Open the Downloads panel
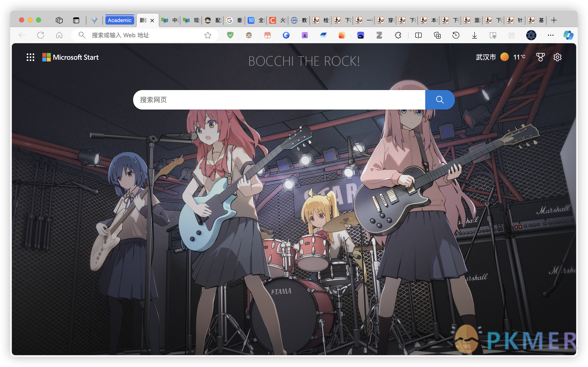The width and height of the screenshot is (588, 367). pos(475,35)
